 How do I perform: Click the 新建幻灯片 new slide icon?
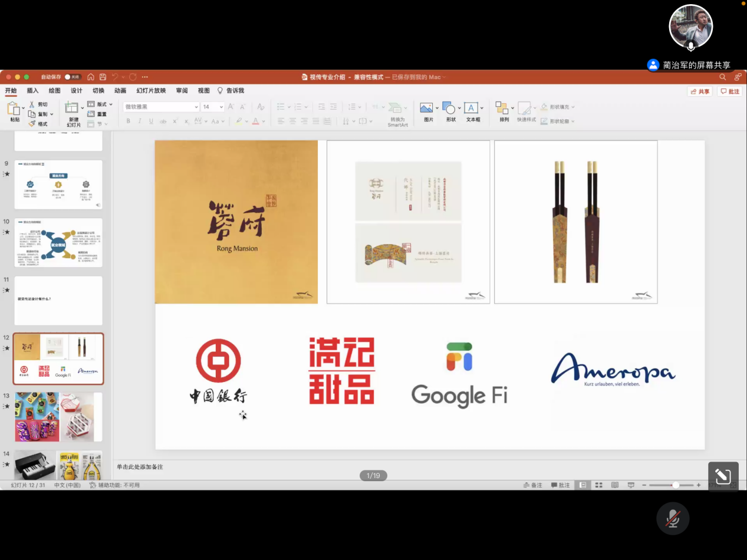73,109
